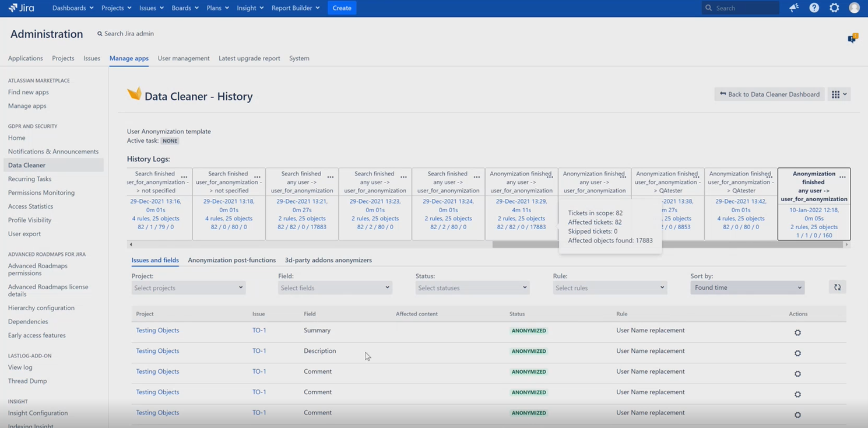
Task: Click Back to Data Cleaner Dashboard button
Action: (x=769, y=94)
